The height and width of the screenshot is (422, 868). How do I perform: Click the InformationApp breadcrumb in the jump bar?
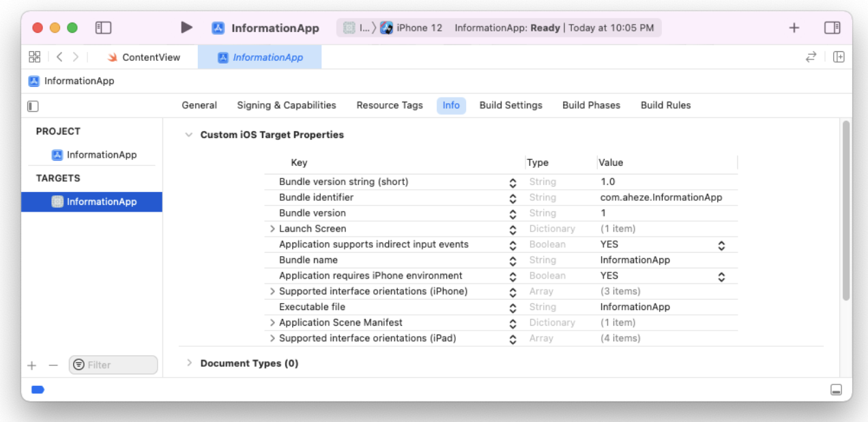tap(72, 81)
